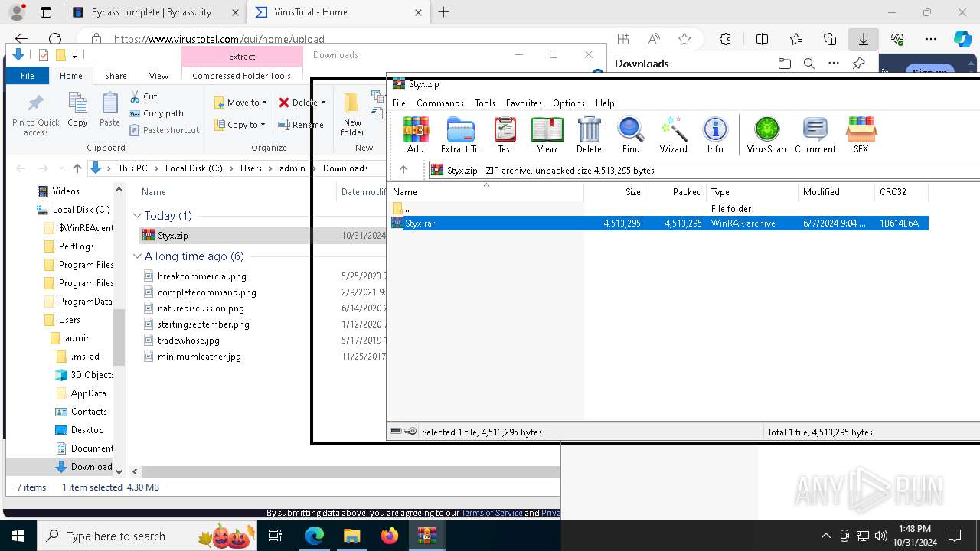Open Terms of Service link
Screen dimensions: 980x551
[x=492, y=513]
